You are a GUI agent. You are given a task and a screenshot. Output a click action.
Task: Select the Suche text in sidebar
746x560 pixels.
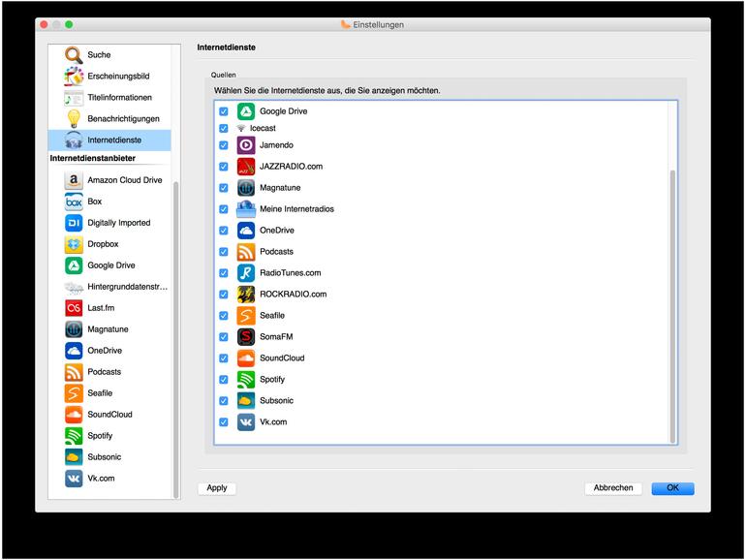tap(99, 54)
